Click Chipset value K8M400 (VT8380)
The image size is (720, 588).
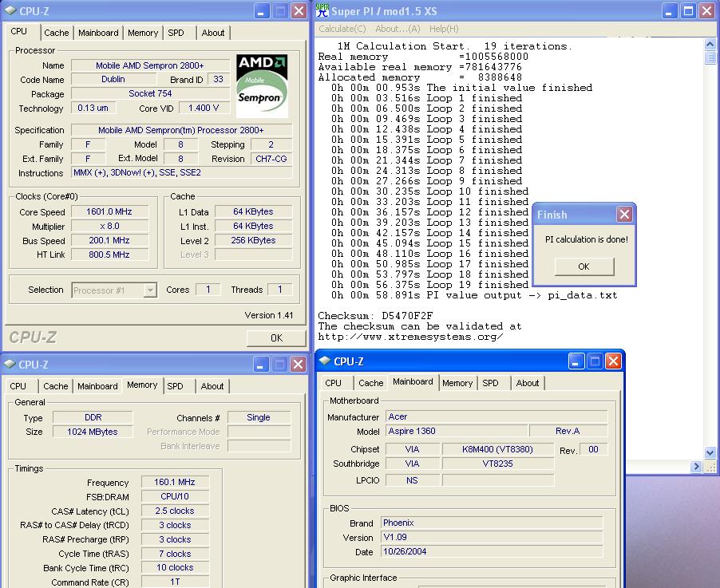[x=498, y=449]
